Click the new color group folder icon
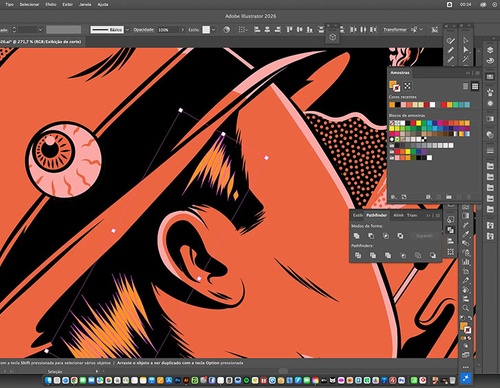Image resolution: width=500 pixels, height=388 pixels. coord(449,197)
